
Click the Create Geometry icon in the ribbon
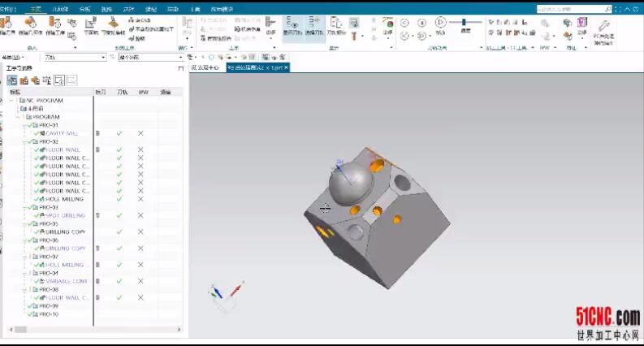pyautogui.click(x=31, y=25)
